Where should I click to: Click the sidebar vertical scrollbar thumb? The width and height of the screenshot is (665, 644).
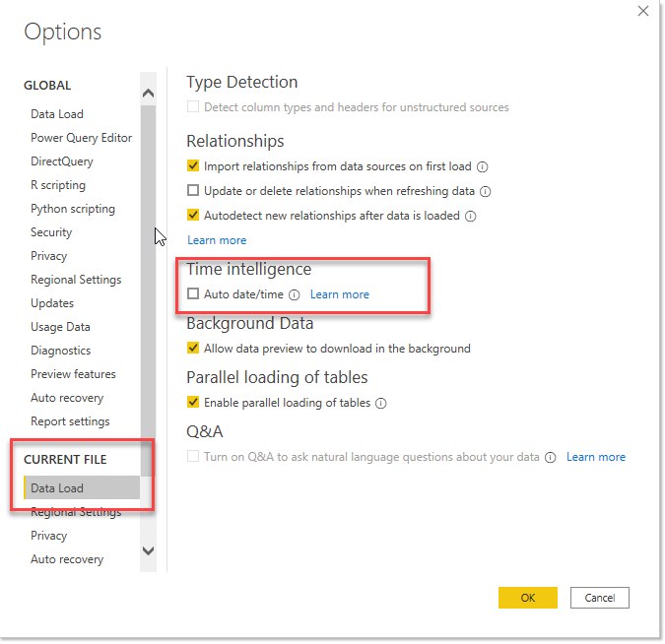click(x=148, y=290)
